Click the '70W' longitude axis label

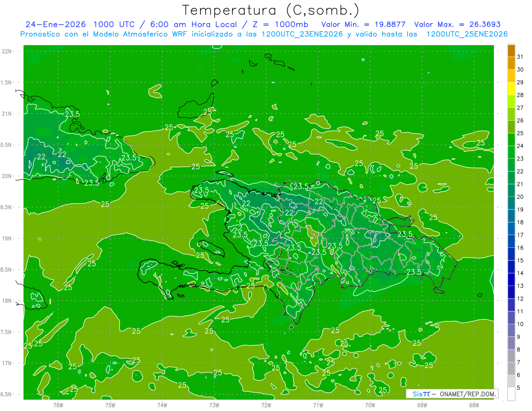[370, 404]
